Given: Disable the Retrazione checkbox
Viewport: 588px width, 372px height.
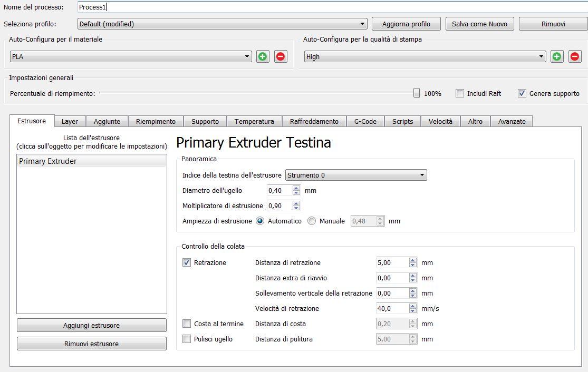Looking at the screenshot, I should pyautogui.click(x=187, y=262).
